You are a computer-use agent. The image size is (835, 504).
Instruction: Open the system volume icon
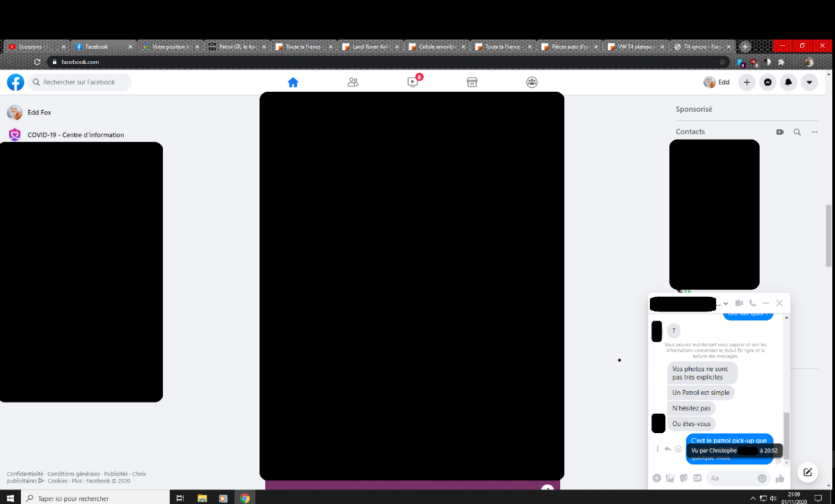[773, 498]
